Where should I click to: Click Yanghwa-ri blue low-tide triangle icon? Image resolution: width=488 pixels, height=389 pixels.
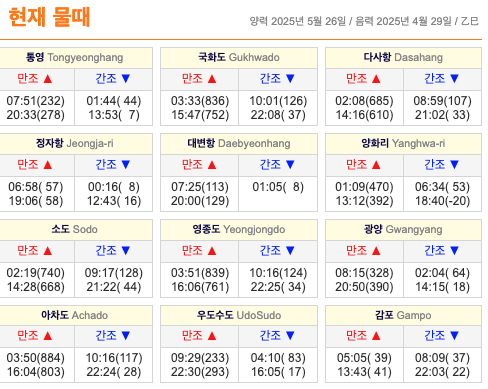point(454,165)
